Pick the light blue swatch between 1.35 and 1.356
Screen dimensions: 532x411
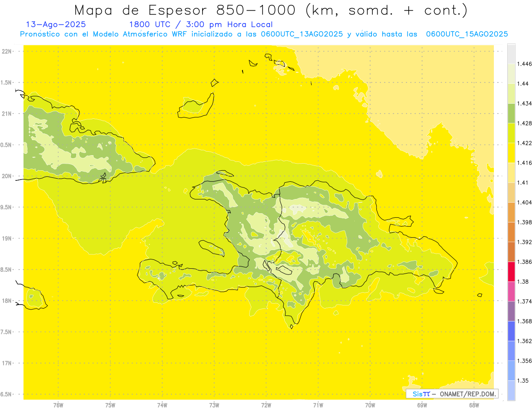pos(511,371)
